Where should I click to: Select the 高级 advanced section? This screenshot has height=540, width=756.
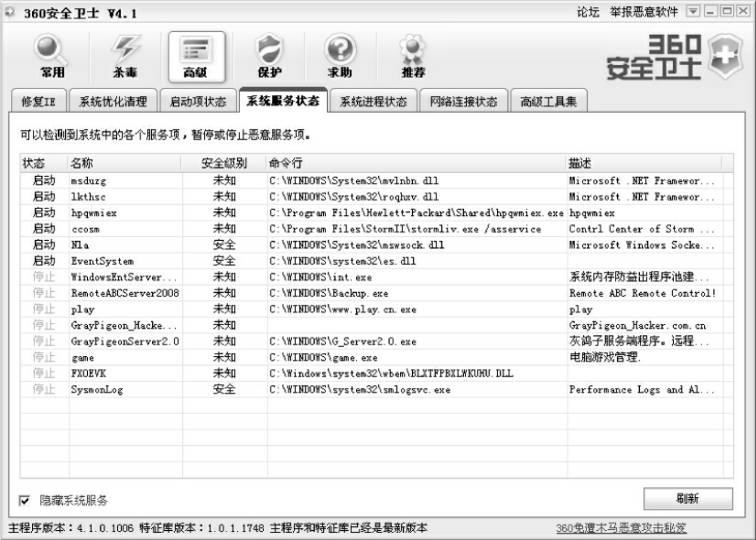coord(196,57)
